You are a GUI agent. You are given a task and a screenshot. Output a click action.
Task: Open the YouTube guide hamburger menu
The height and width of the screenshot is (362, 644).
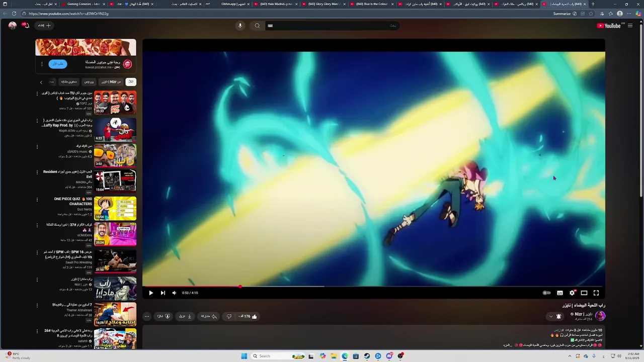[x=630, y=26]
